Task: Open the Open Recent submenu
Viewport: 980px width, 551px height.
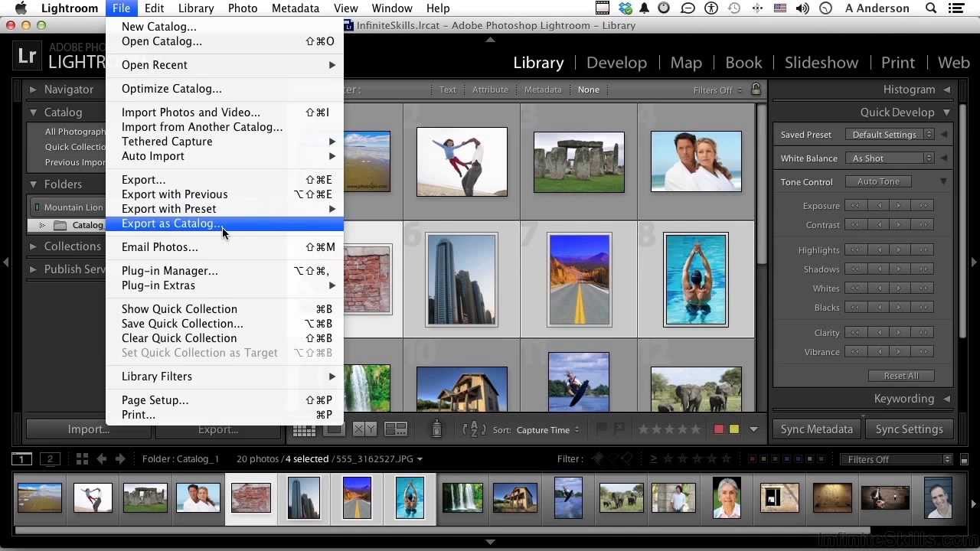Action: pyautogui.click(x=224, y=65)
